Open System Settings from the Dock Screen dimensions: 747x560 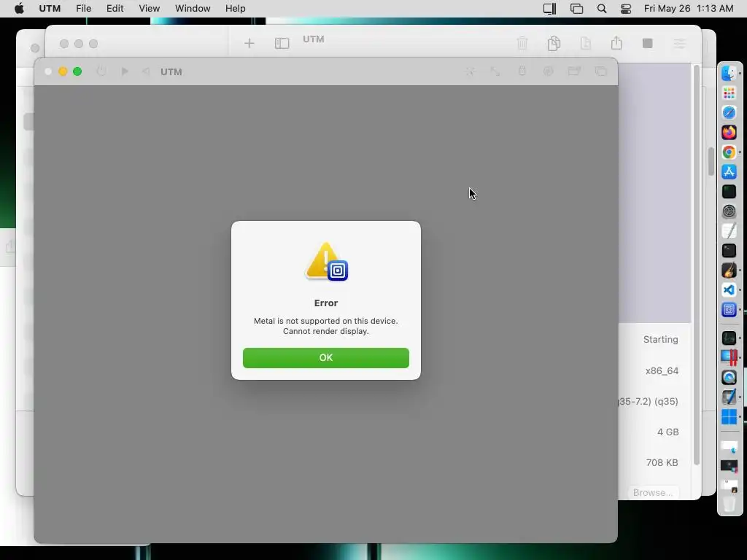coord(729,211)
